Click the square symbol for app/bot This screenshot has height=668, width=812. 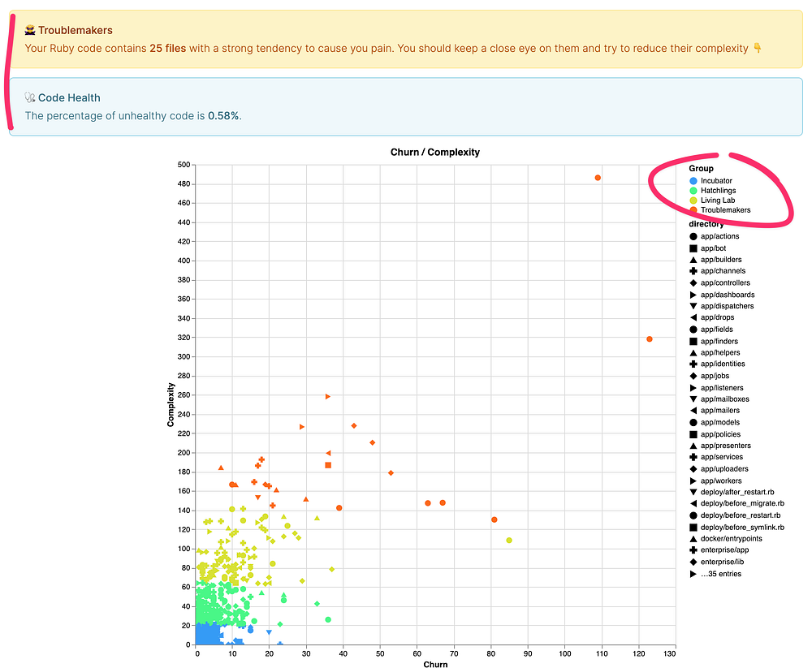coord(693,248)
